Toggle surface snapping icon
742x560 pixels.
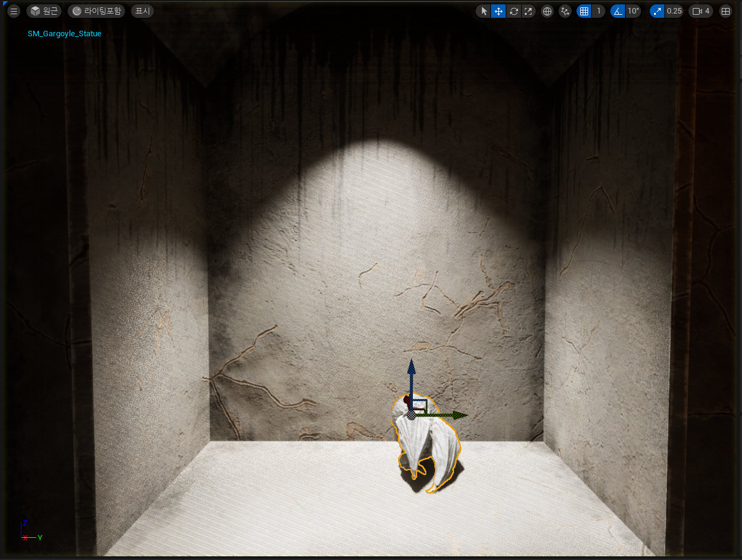point(565,11)
